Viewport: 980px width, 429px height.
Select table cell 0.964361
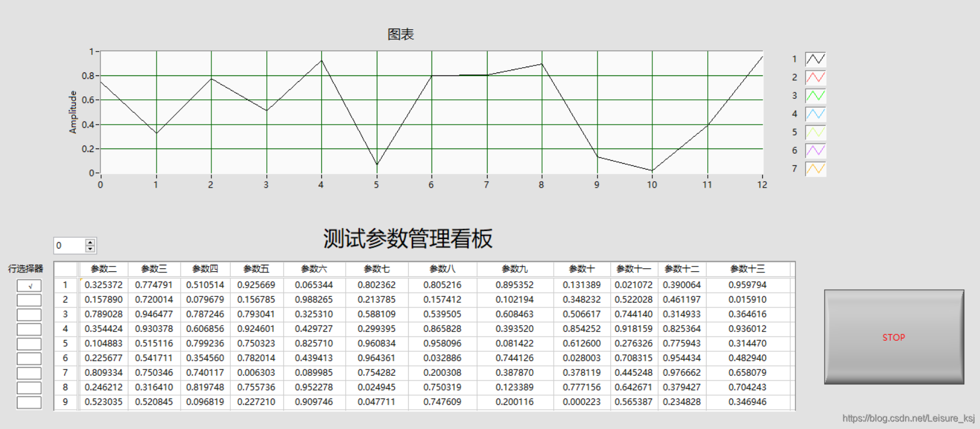[x=377, y=358]
